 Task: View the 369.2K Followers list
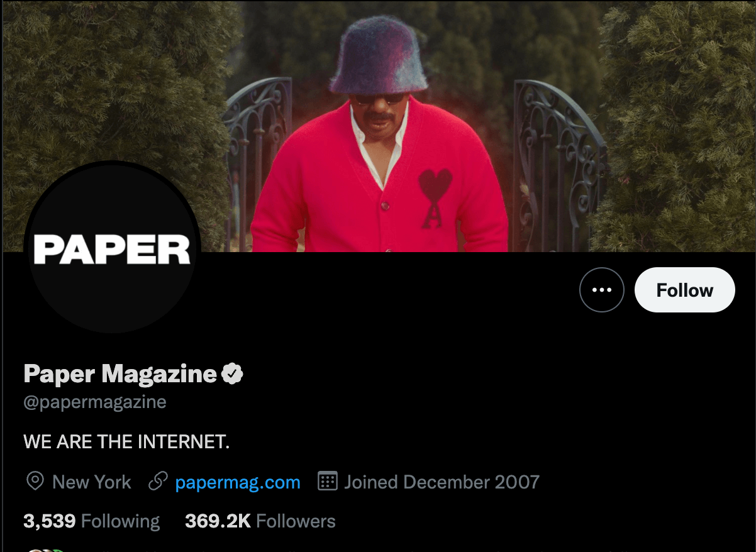pyautogui.click(x=260, y=521)
